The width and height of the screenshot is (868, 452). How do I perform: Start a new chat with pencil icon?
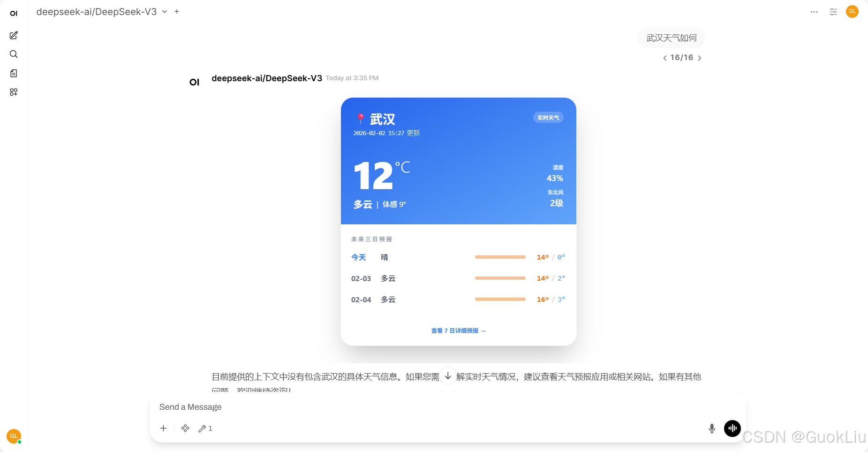click(x=14, y=35)
